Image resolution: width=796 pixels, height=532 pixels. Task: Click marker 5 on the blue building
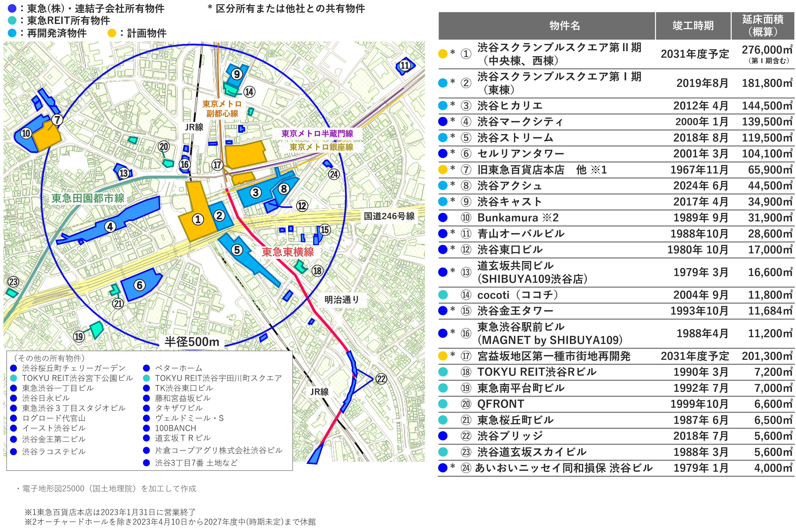click(x=237, y=250)
